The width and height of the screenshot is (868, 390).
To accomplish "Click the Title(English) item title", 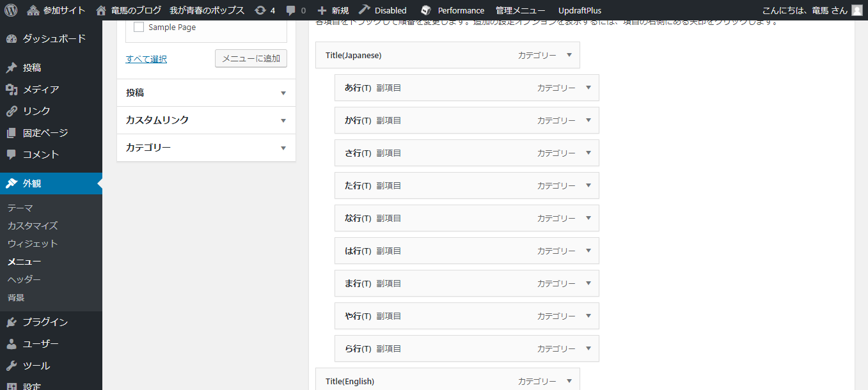I will pyautogui.click(x=350, y=381).
